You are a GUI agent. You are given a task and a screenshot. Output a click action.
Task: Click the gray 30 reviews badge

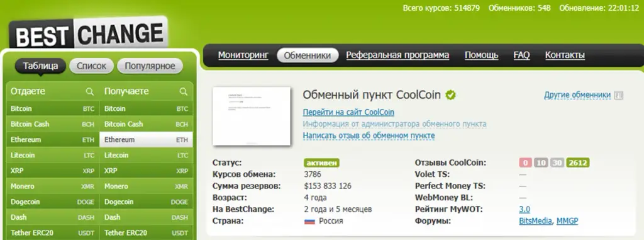557,163
